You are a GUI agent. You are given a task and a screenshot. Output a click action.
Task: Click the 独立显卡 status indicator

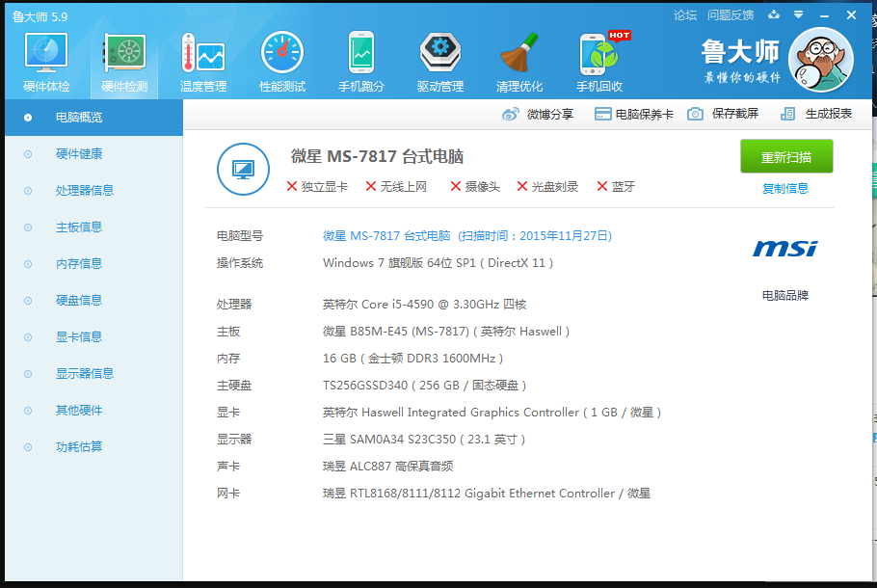(x=317, y=187)
